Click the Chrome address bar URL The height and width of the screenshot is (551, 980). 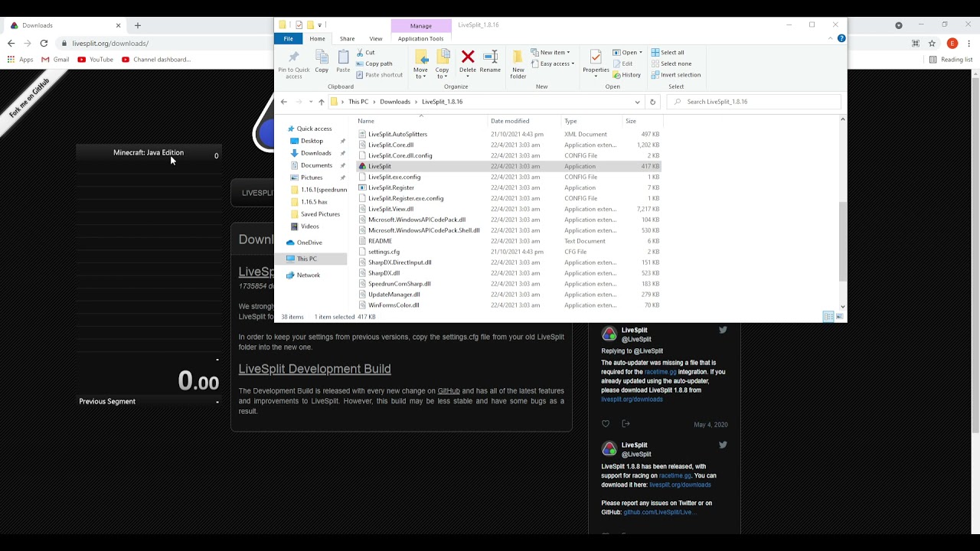pos(110,44)
